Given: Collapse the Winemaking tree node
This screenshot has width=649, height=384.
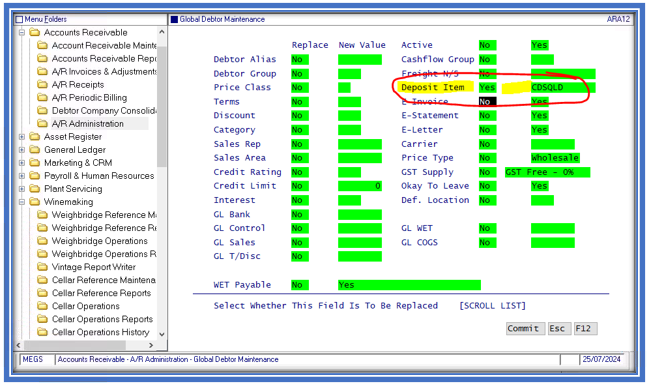Looking at the screenshot, I should [22, 202].
